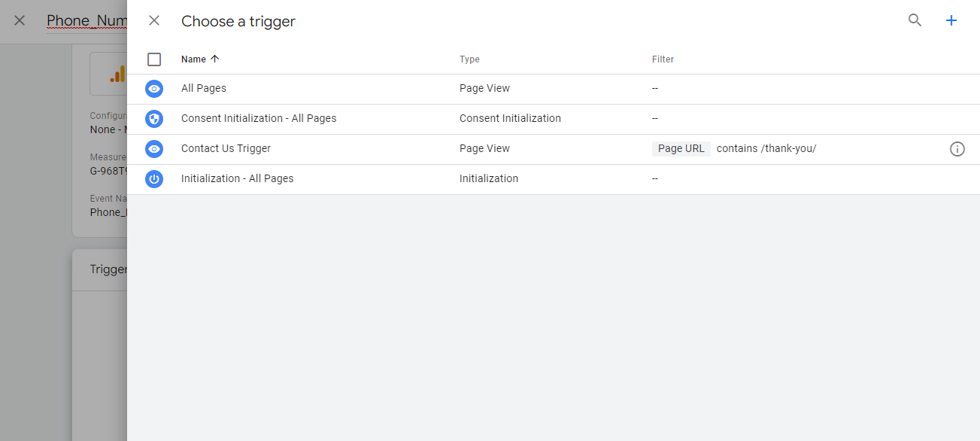Click the Page URL filter chip

click(x=681, y=149)
